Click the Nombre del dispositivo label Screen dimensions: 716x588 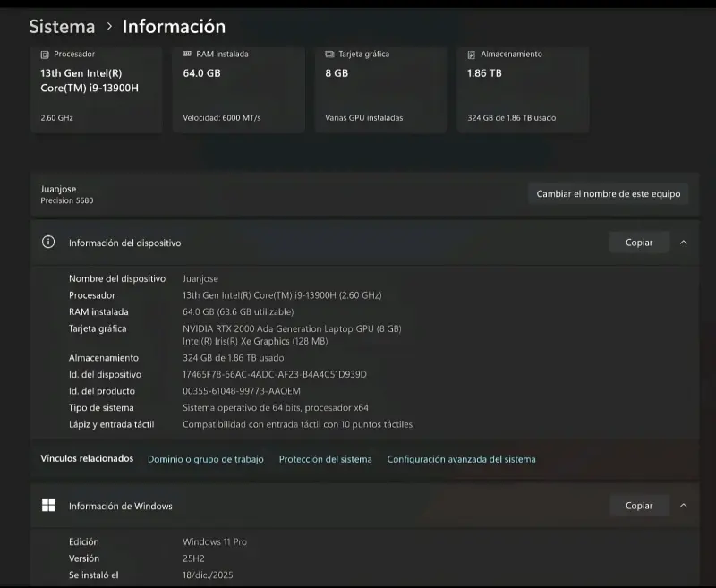click(x=117, y=278)
